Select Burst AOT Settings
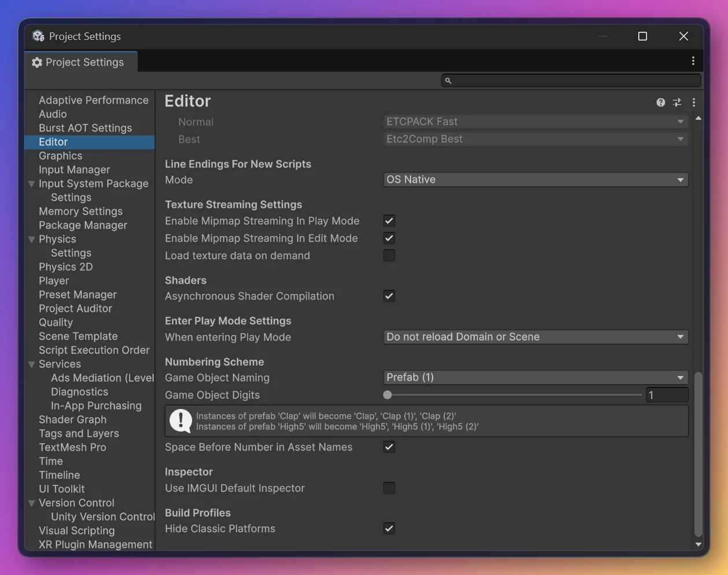 coord(86,128)
